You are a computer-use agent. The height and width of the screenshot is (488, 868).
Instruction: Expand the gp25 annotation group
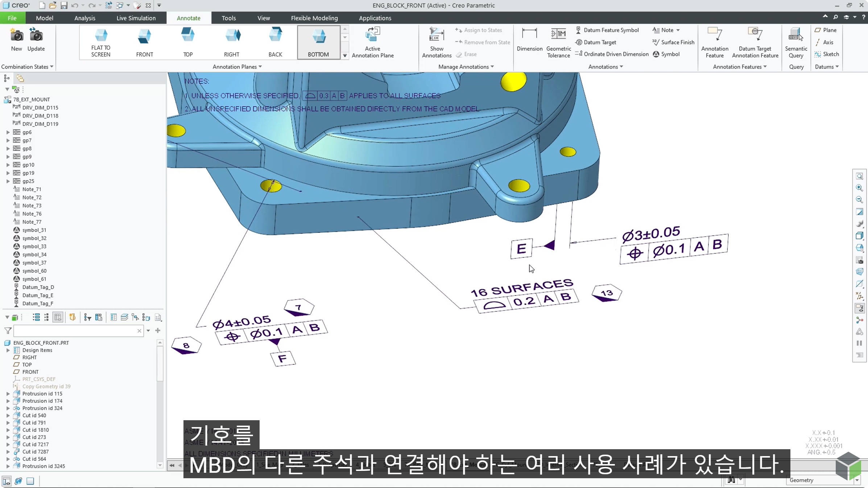8,181
